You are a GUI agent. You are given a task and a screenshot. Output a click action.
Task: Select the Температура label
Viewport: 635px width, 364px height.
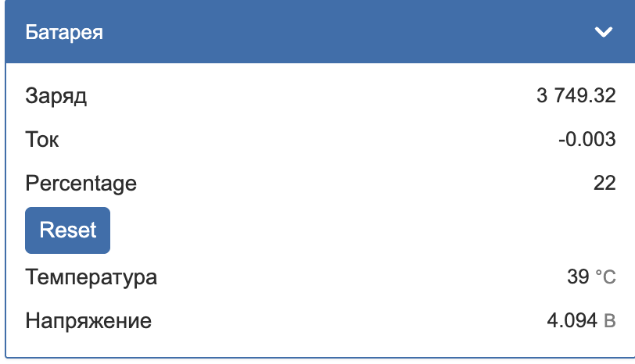[x=91, y=277]
